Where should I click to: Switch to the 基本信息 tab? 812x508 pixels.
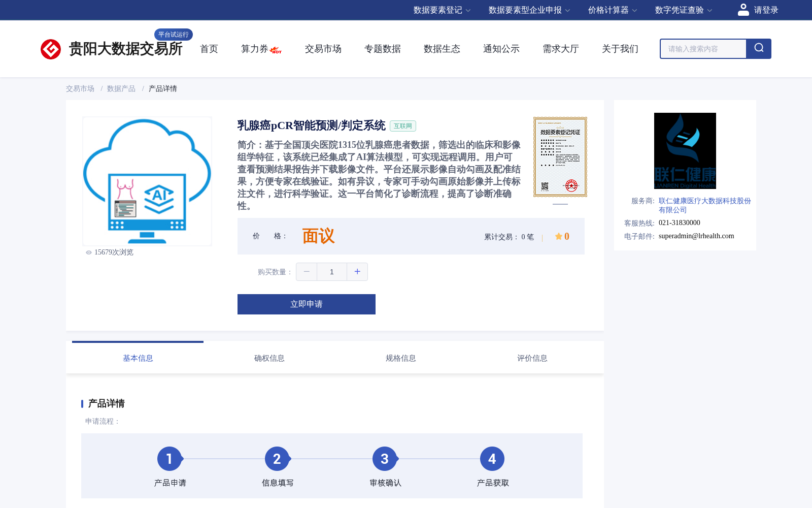pos(138,358)
